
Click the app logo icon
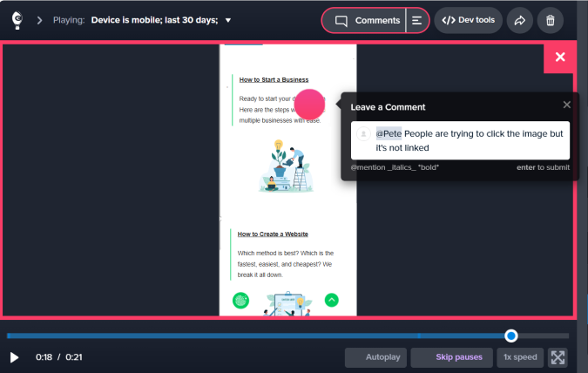point(17,20)
